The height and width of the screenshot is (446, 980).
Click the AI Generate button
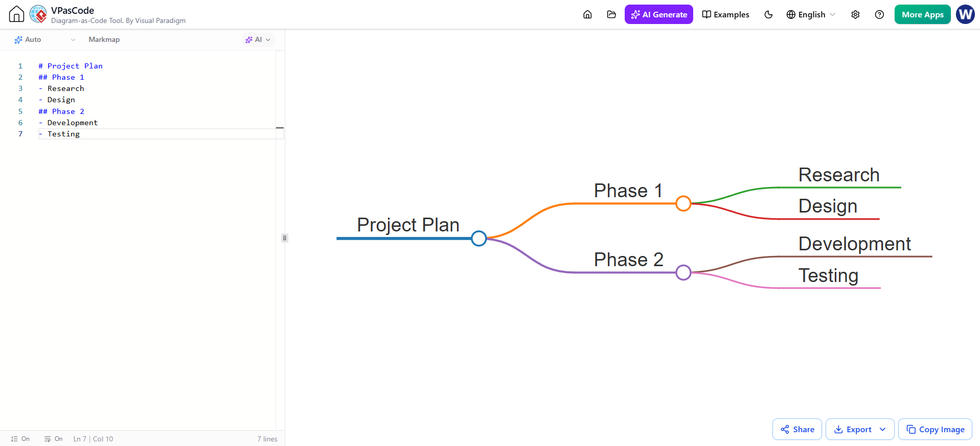[659, 14]
